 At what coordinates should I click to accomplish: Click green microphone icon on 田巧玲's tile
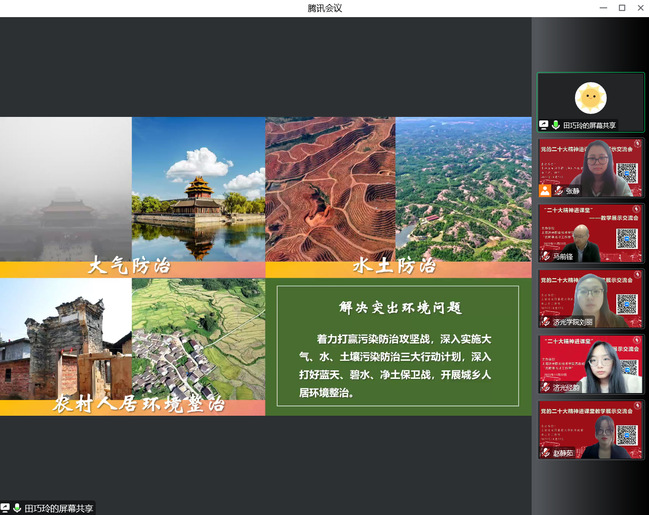point(555,125)
